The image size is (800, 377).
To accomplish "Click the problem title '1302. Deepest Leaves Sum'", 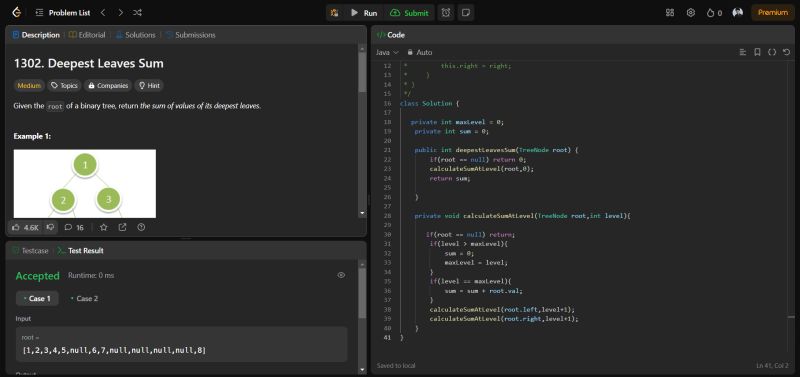I will [89, 64].
